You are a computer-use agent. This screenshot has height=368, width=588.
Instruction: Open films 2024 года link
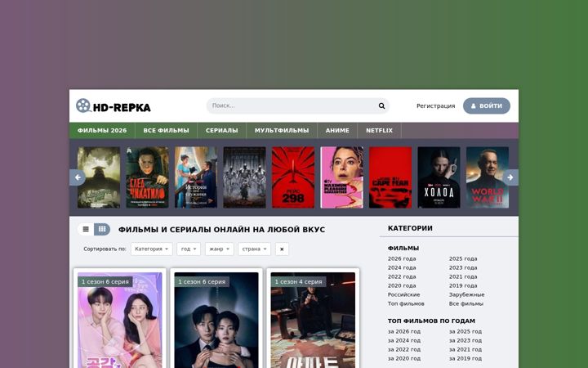[x=402, y=267]
